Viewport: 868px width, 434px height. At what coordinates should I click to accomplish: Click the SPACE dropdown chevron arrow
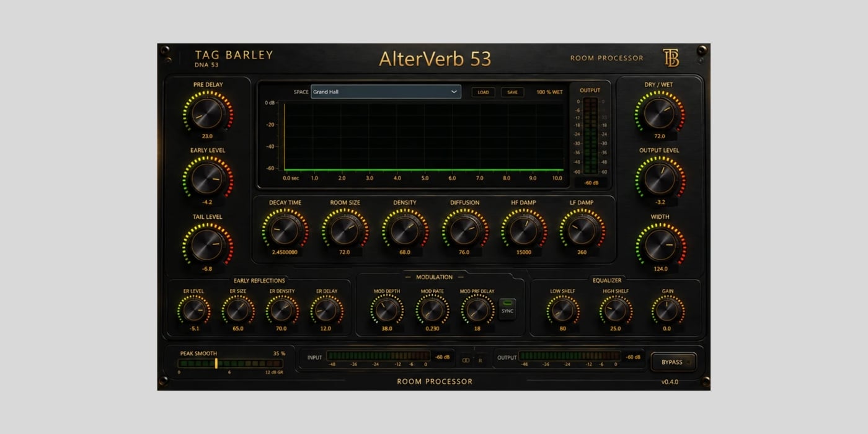coord(454,92)
